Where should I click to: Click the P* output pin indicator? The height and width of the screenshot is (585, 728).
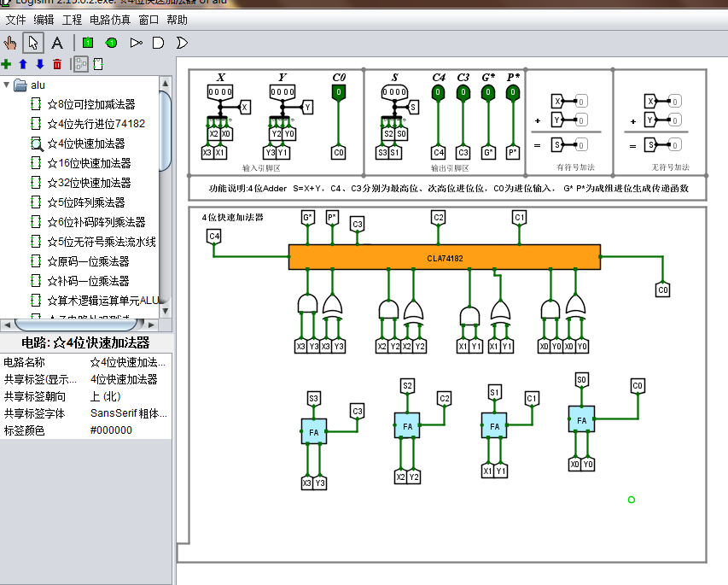click(x=513, y=92)
